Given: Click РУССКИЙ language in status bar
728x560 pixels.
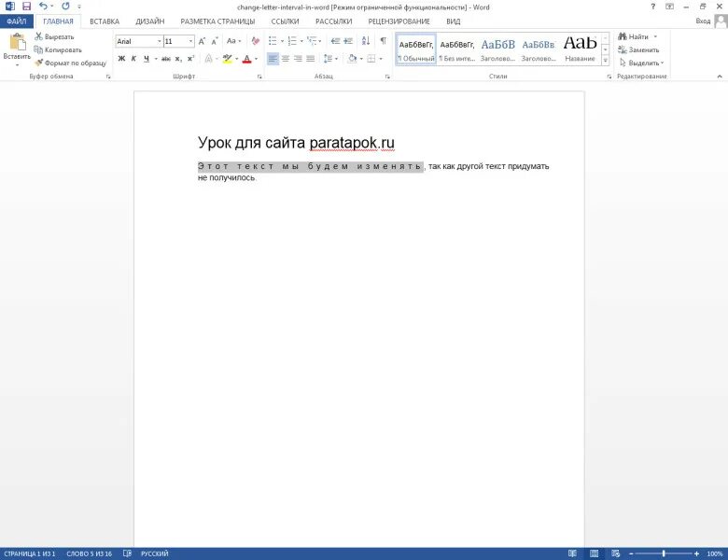Looking at the screenshot, I should (155, 553).
